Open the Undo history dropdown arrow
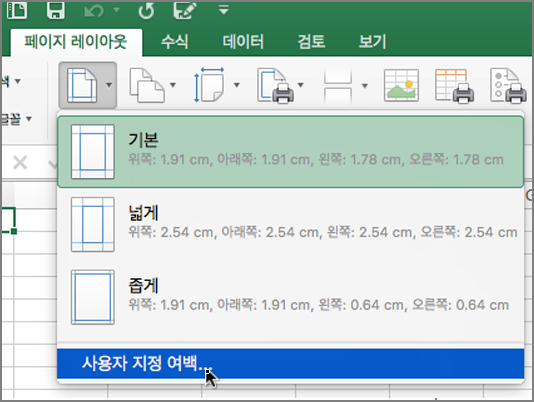This screenshot has width=534, height=402. (116, 10)
